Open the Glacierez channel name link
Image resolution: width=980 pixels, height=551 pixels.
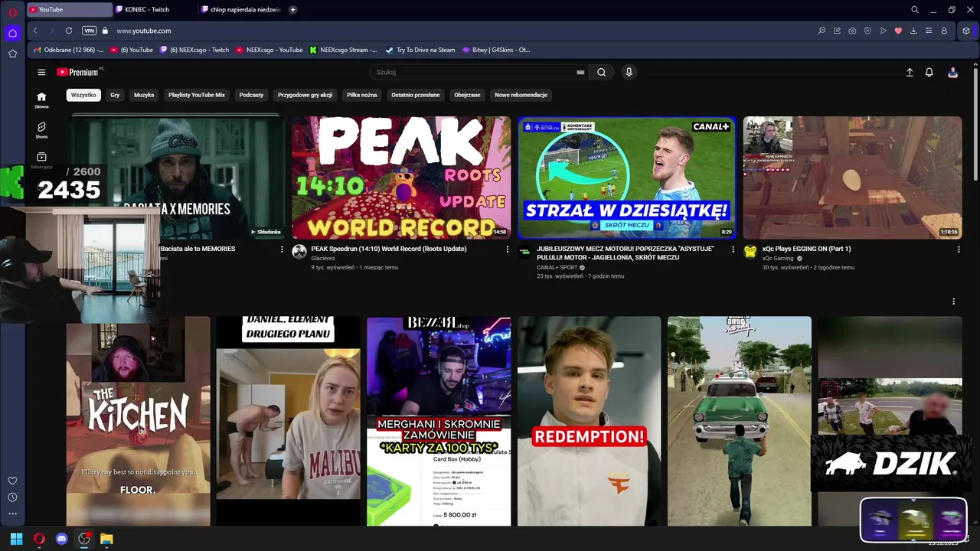(x=323, y=259)
